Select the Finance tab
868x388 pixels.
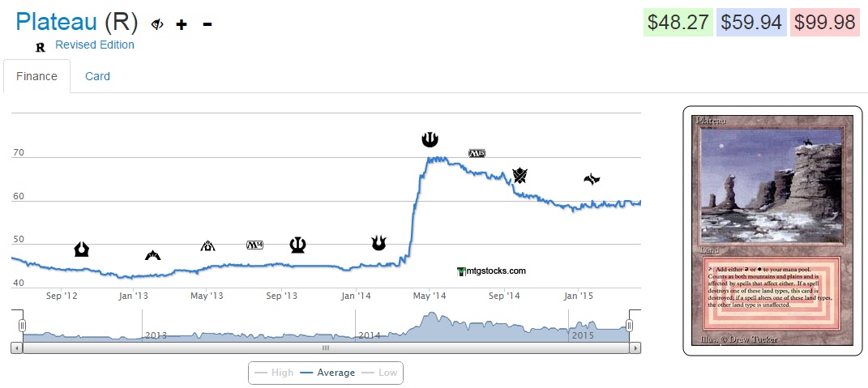point(36,76)
